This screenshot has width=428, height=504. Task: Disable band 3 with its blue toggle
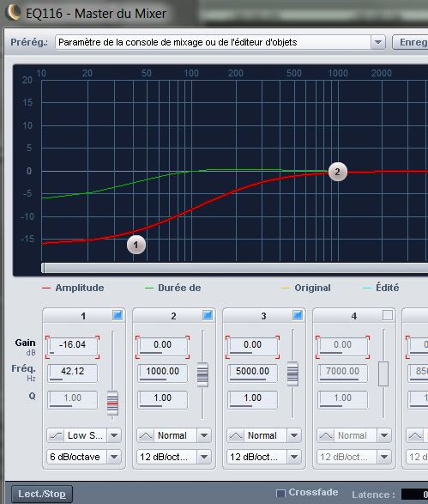pos(298,315)
